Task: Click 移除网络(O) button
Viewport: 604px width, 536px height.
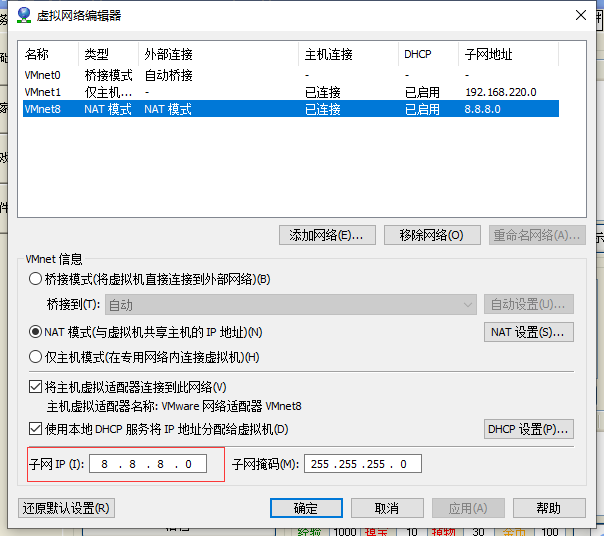Action: [432, 235]
